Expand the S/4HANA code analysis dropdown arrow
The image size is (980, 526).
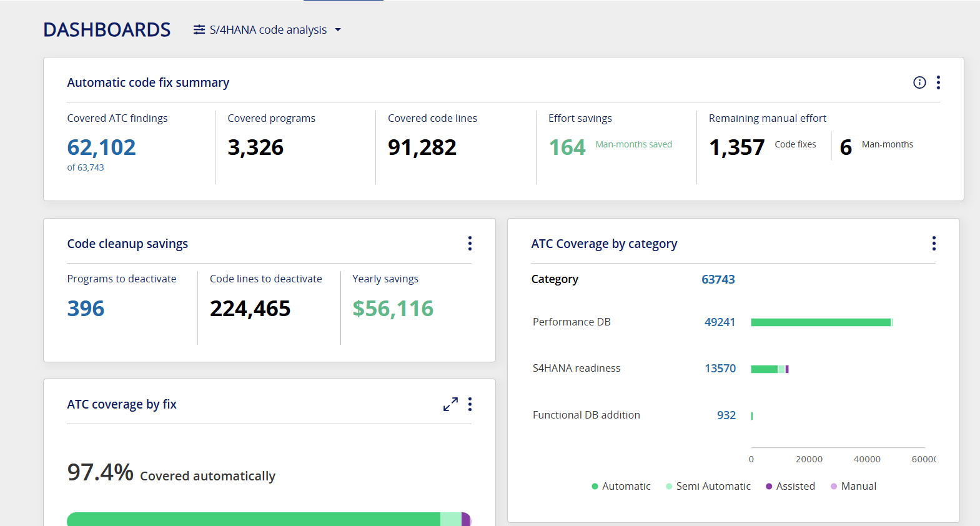tap(338, 30)
